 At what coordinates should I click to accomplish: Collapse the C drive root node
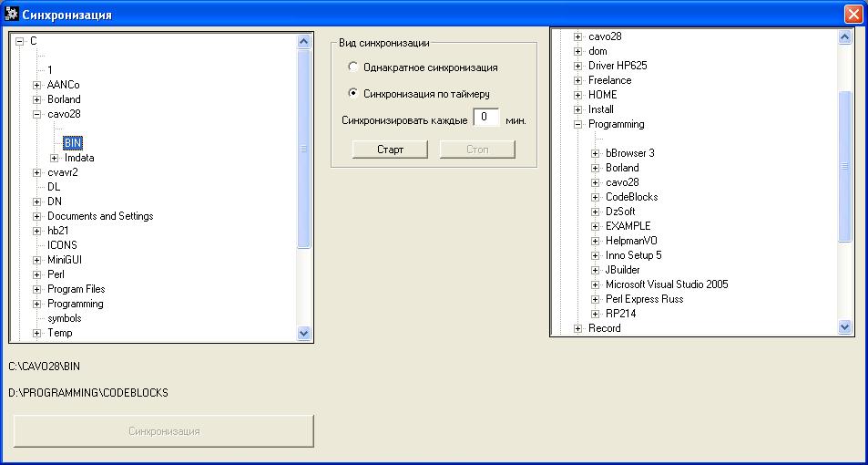tap(20, 41)
